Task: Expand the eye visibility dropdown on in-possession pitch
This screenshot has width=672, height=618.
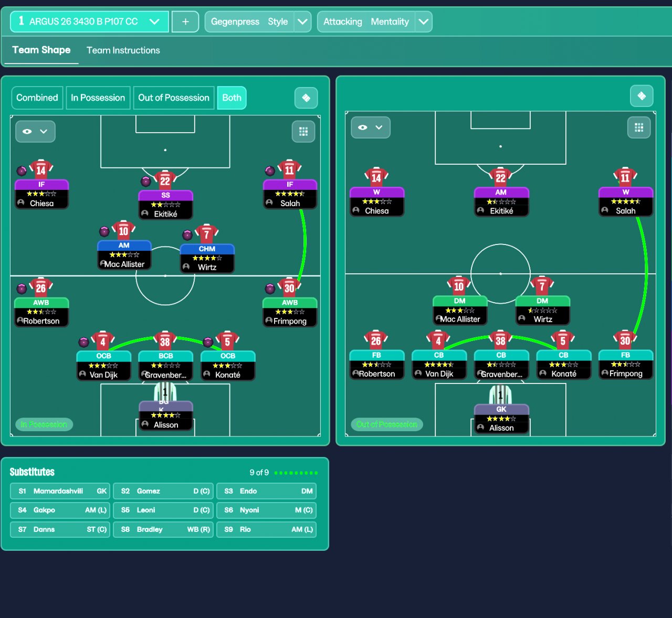Action: click(x=35, y=132)
